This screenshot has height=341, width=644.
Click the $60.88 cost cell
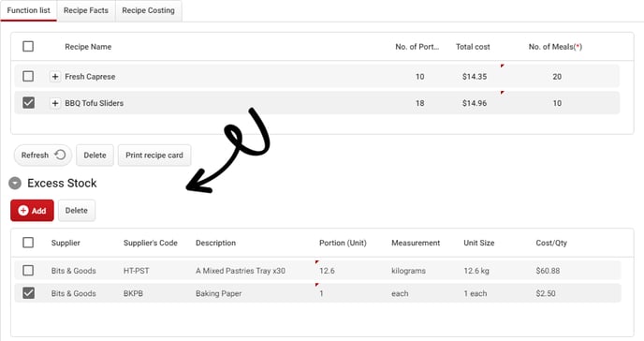pyautogui.click(x=548, y=271)
